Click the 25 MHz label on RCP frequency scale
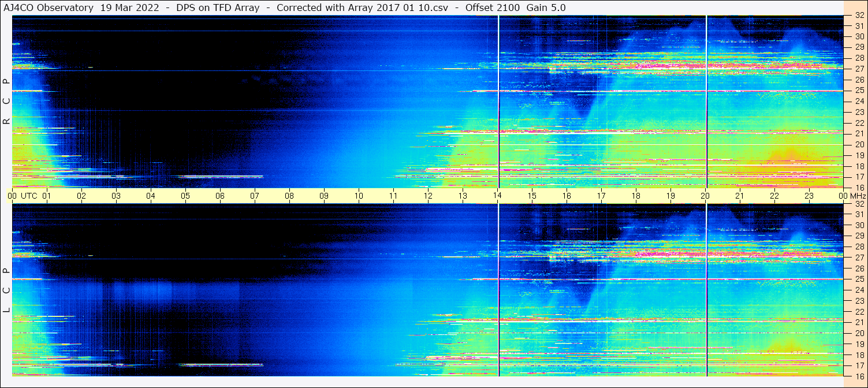The height and width of the screenshot is (388, 868). (x=859, y=91)
